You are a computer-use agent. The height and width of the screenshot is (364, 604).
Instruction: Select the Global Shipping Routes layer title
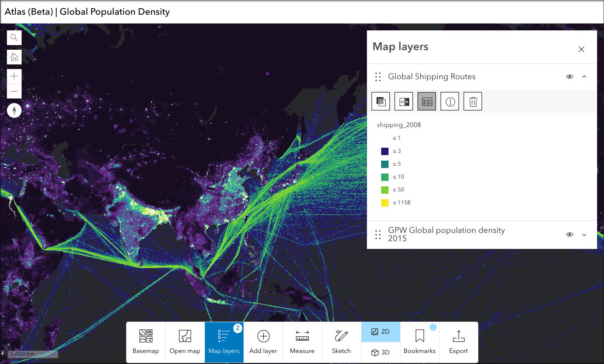432,77
